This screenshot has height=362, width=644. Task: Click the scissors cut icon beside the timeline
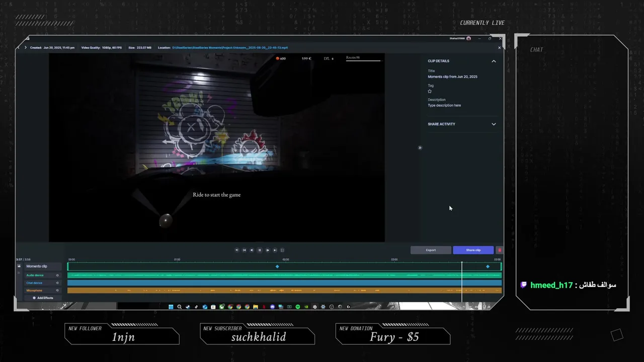(x=19, y=273)
